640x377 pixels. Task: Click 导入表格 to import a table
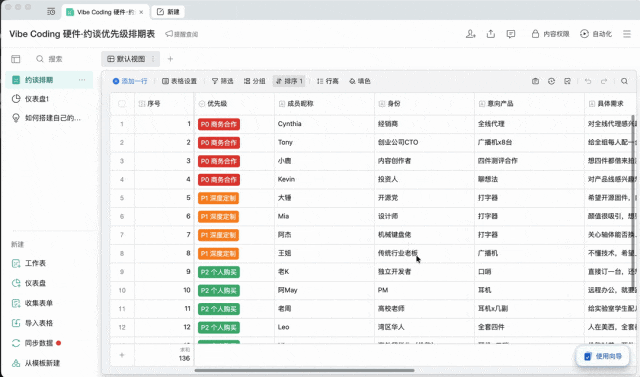tap(33, 323)
